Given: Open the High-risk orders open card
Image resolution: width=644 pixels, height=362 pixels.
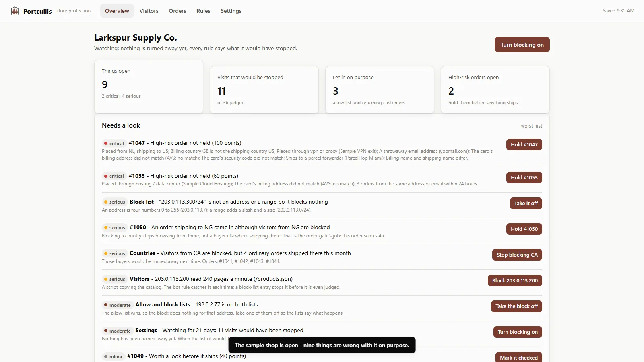Looking at the screenshot, I should click(495, 90).
